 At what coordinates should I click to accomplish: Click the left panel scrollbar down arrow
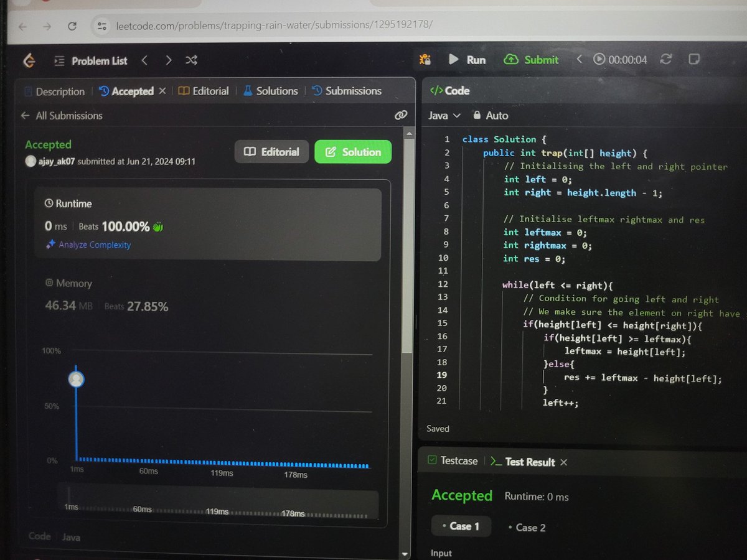[405, 553]
